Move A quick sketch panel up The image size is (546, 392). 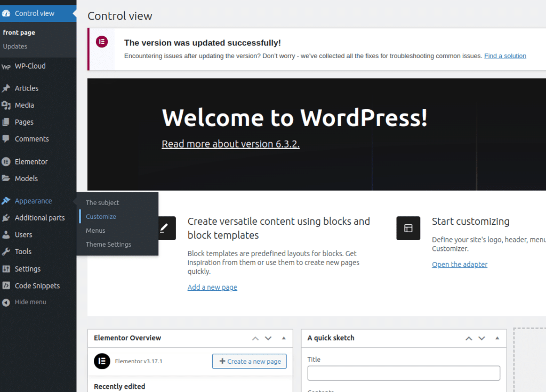pos(469,338)
